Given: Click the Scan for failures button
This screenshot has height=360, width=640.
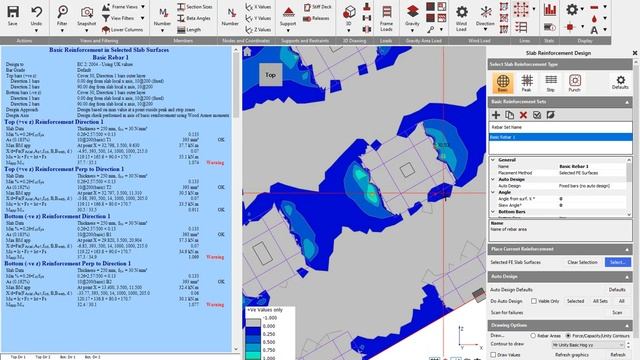Looking at the screenshot, I should pyautogui.click(x=617, y=312).
